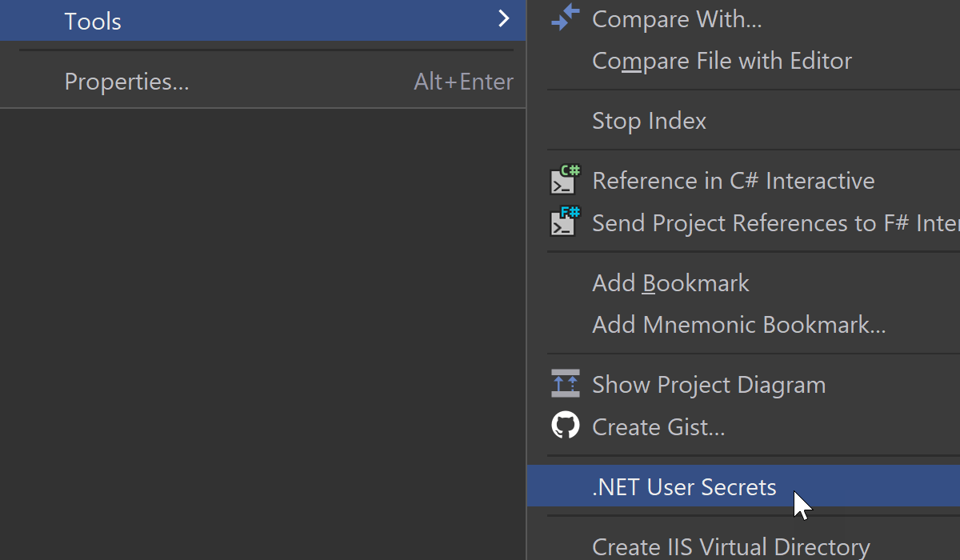
Task: Click the C# Interactive console icon
Action: click(566, 180)
